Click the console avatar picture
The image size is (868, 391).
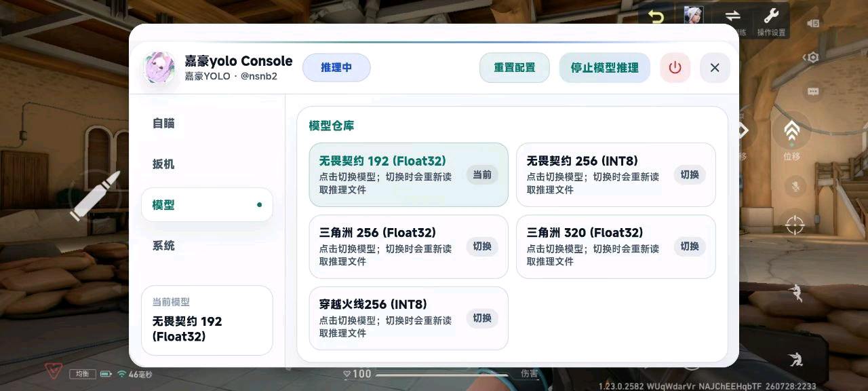[x=160, y=69]
